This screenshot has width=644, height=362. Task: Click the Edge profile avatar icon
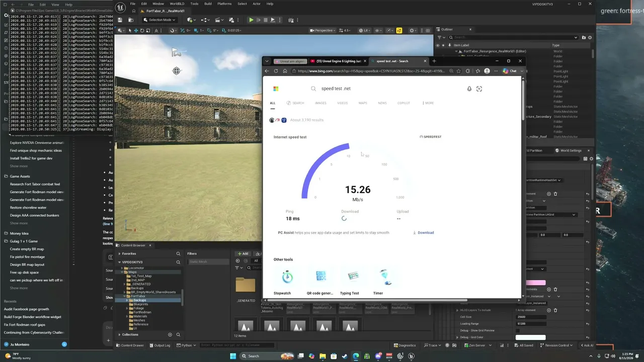point(487,71)
